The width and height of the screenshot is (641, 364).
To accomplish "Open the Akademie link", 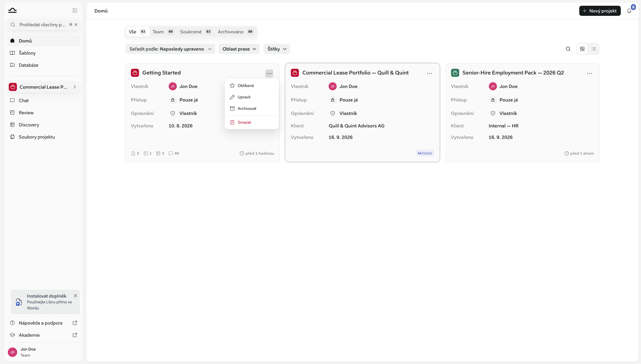I will pyautogui.click(x=44, y=335).
